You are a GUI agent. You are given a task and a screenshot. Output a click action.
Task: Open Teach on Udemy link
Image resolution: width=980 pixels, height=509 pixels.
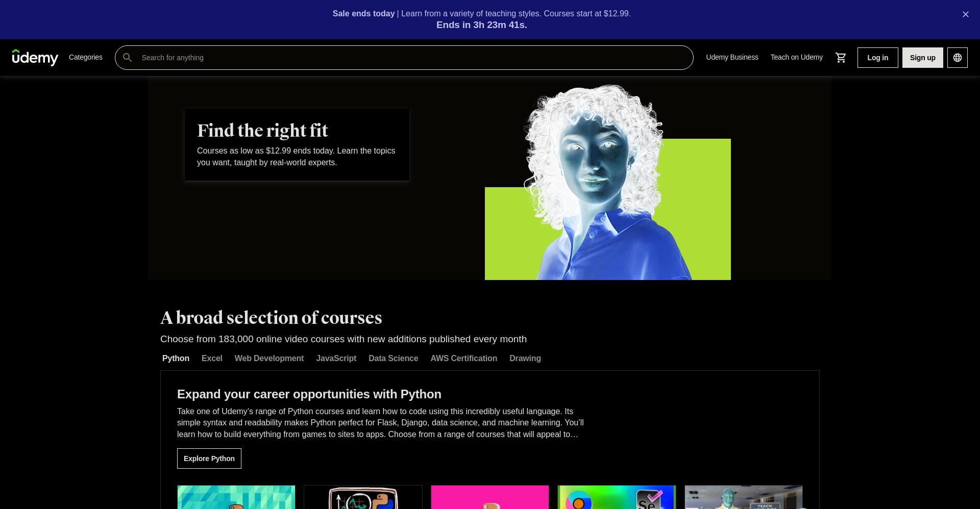pos(796,57)
